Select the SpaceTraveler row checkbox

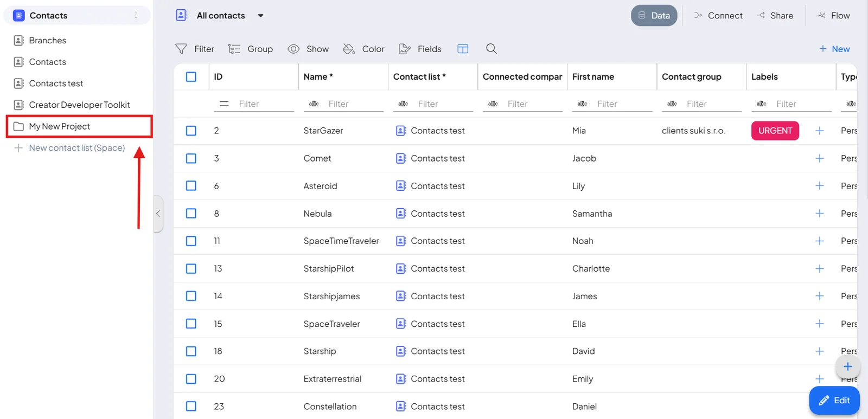click(x=191, y=324)
